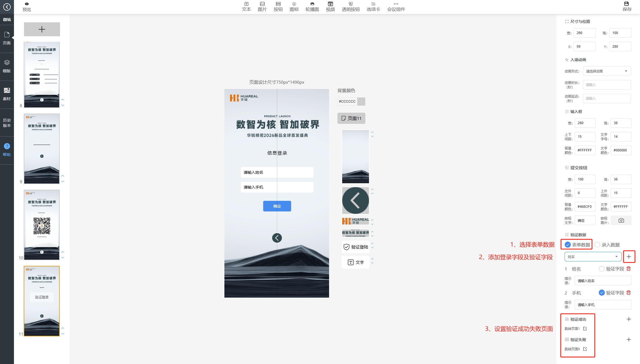
Task: Edit the 跳转页面1 success redirect link icon
Action: [x=585, y=329]
